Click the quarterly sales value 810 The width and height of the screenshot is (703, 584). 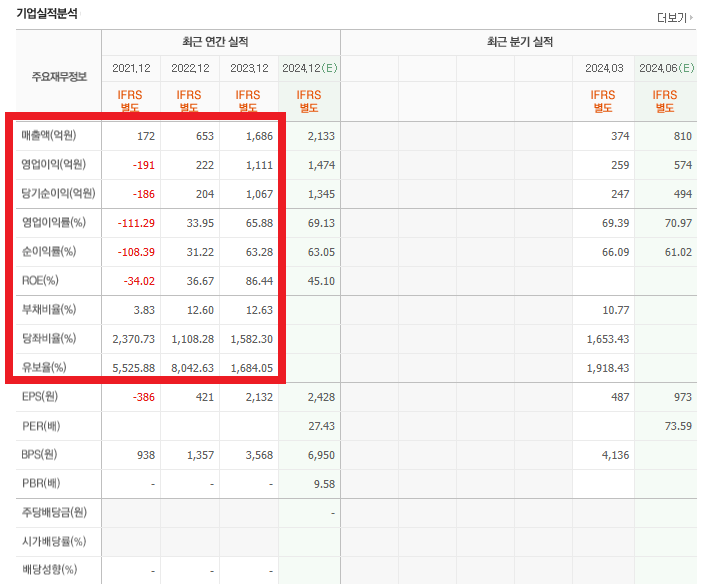click(x=683, y=136)
